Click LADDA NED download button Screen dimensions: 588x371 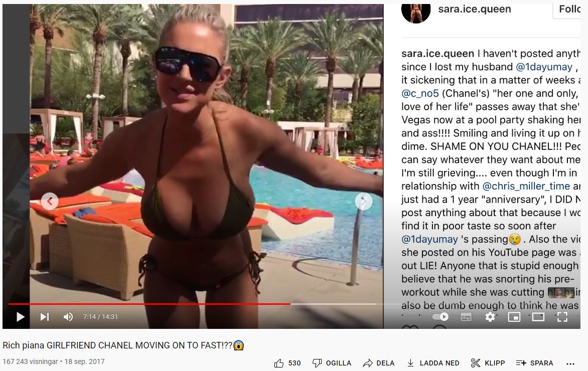(x=433, y=363)
